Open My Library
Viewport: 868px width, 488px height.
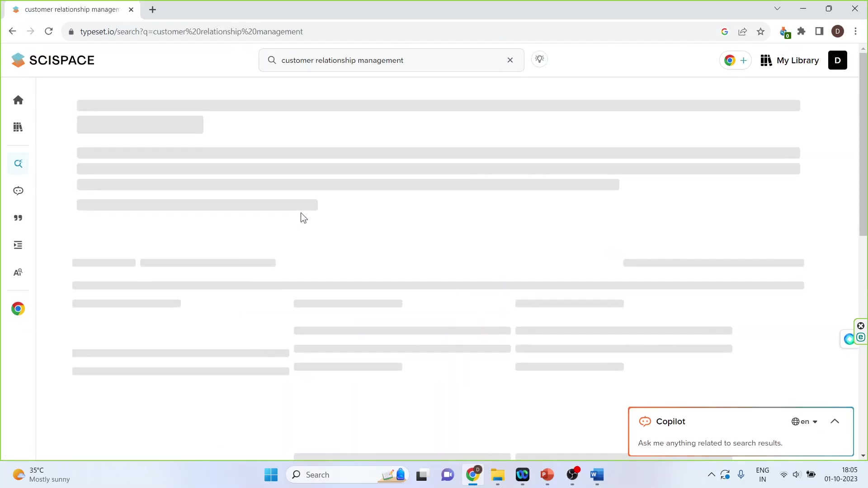789,60
